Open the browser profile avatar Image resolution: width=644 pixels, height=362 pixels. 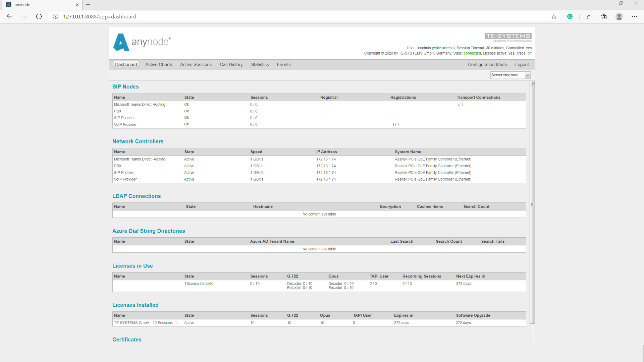pyautogui.click(x=619, y=16)
